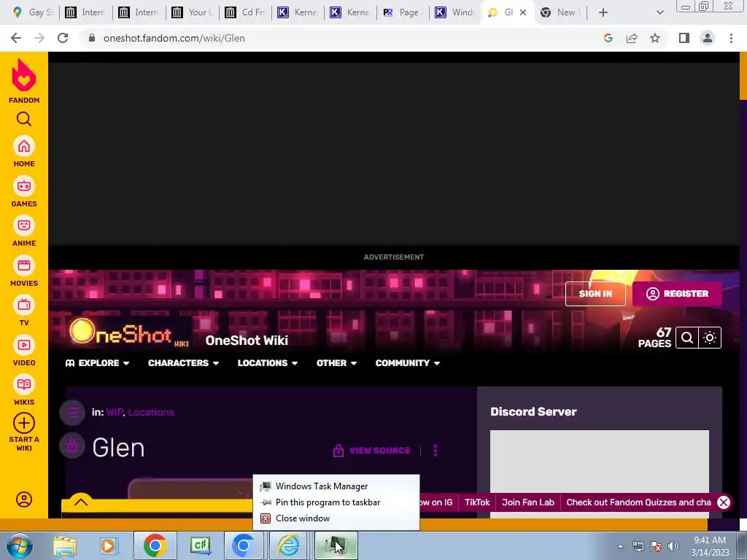Open the Google icon in address bar
Image resolution: width=747 pixels, height=560 pixels.
tap(608, 38)
